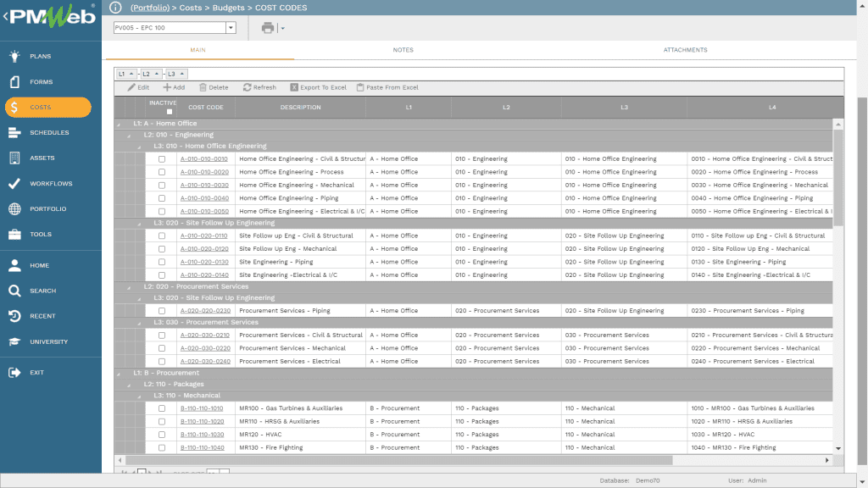This screenshot has height=488, width=868.
Task: Open the Forms document icon
Action: 15,82
